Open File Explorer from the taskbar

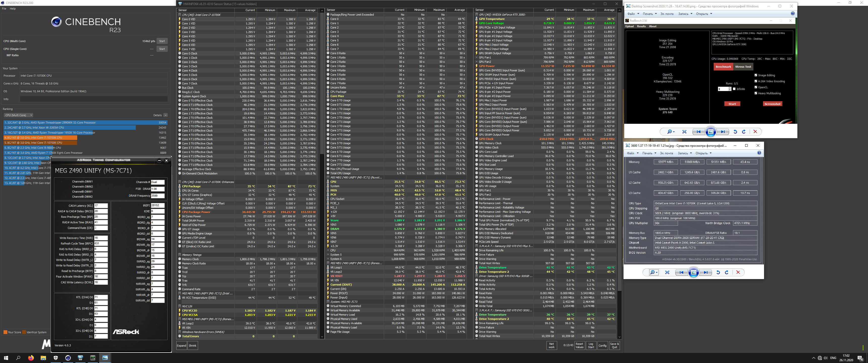43,358
